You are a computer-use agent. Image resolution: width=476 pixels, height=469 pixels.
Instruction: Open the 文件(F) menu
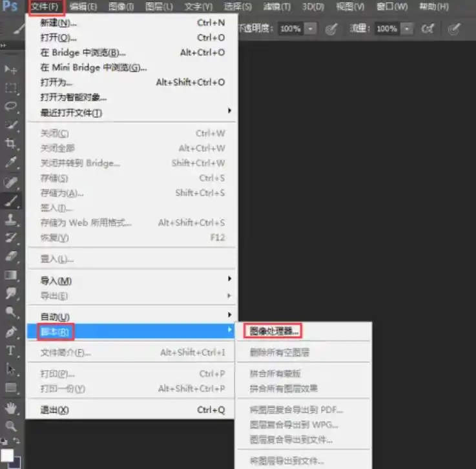[x=45, y=6]
